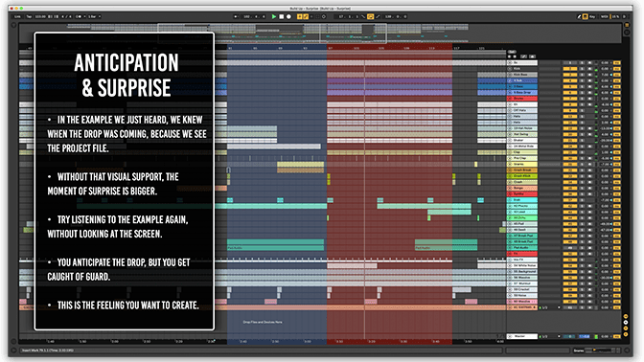Toggle the Pad Audio track activator
Viewport: 644px width, 362px height.
tap(569, 247)
